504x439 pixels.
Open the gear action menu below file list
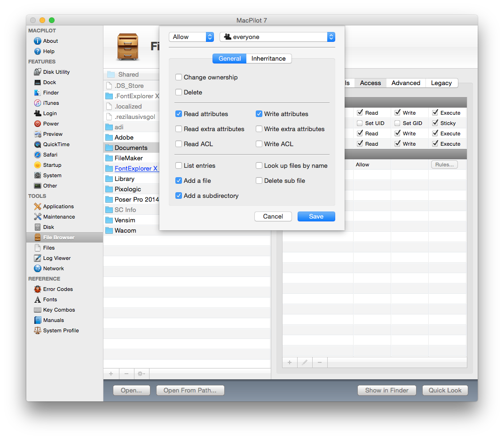[x=140, y=374]
